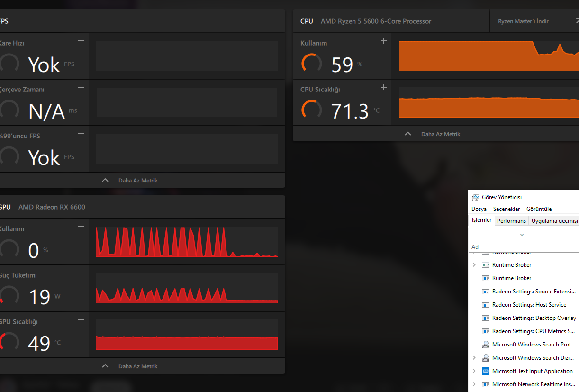Select the Radeon Settings: Desktop Overlay row
Viewport: 579px width, 392px height.
tap(524, 318)
